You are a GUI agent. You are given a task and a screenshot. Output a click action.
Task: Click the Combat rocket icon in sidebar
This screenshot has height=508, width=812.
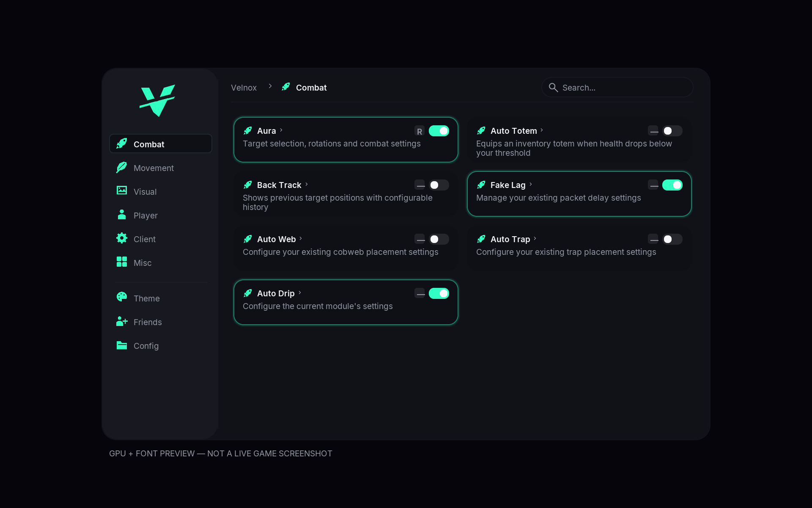(122, 144)
